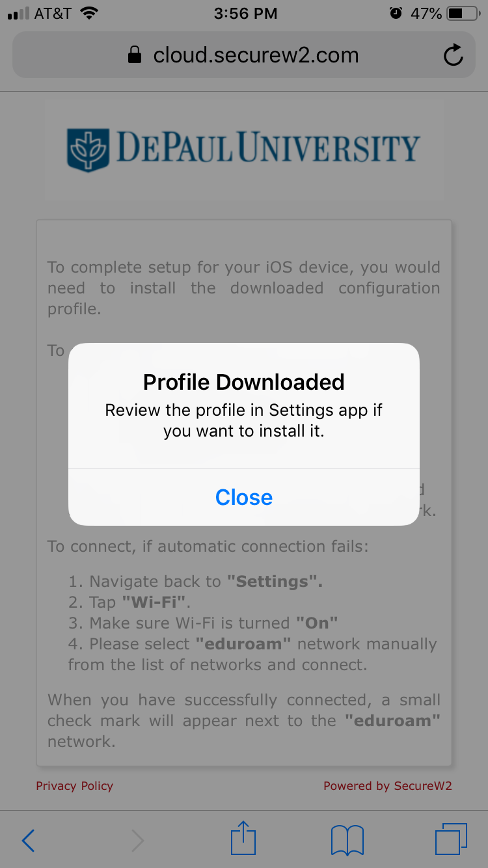This screenshot has width=488, height=868.
Task: Tap the DePaul University logo
Action: coord(244,148)
